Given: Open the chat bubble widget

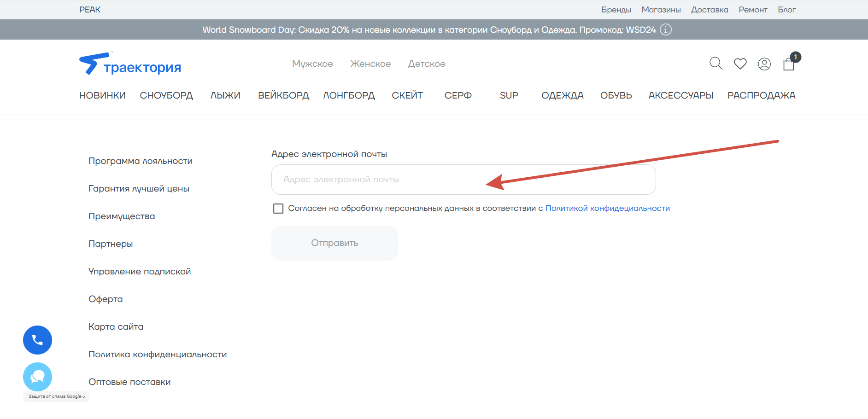Looking at the screenshot, I should [37, 377].
